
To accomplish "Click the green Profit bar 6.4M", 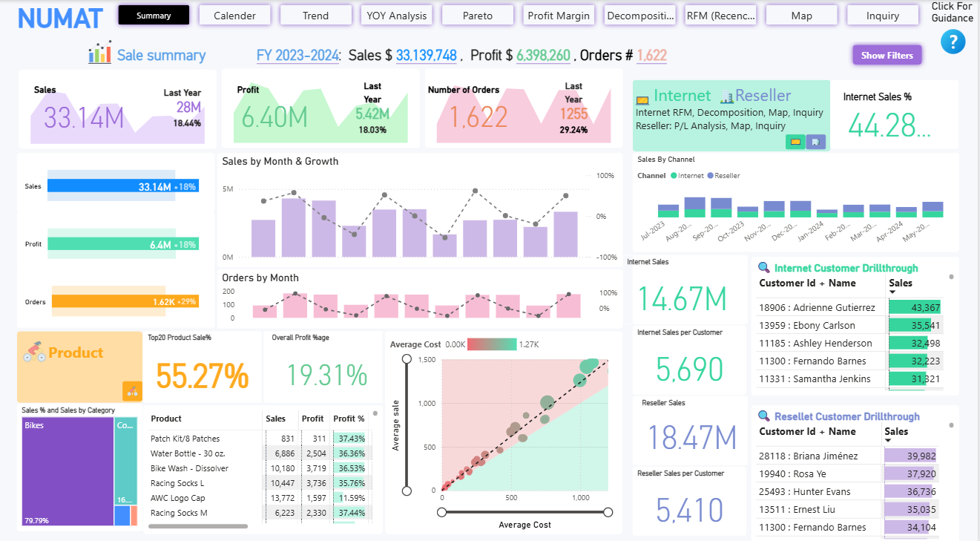I will 123,243.
